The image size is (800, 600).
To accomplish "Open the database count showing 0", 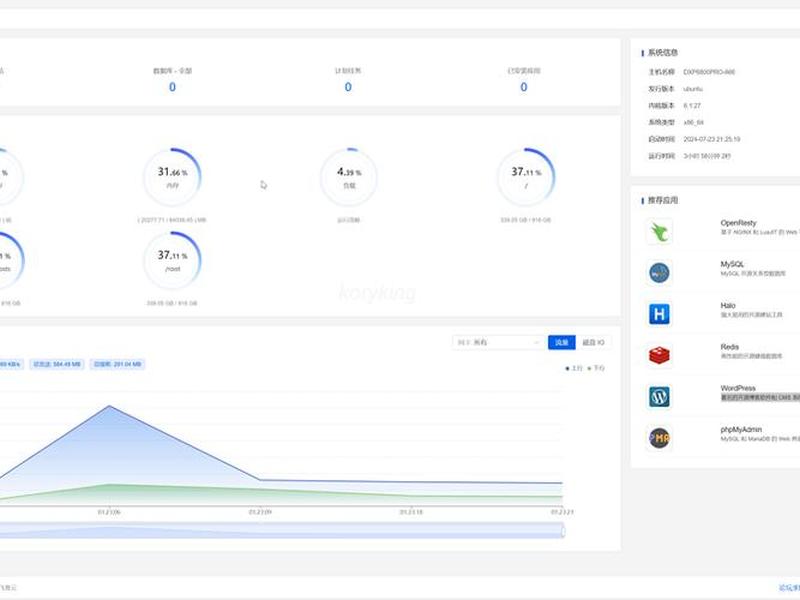I will coord(172,87).
